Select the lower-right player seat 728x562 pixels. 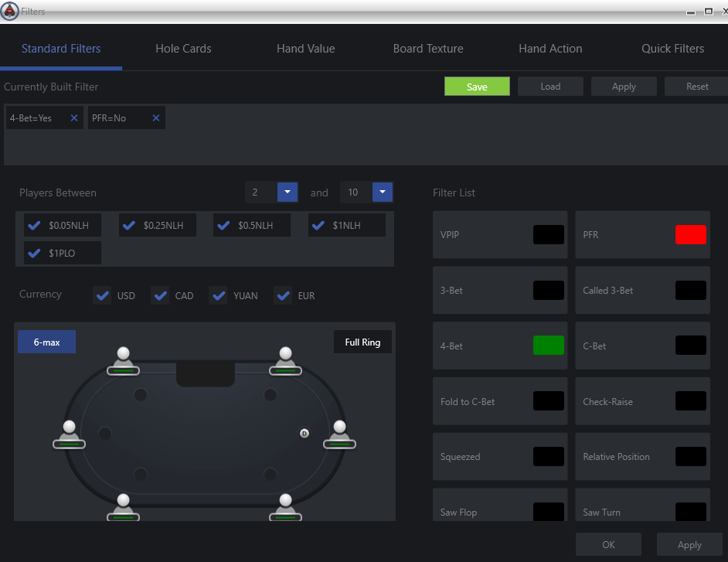pyautogui.click(x=285, y=507)
